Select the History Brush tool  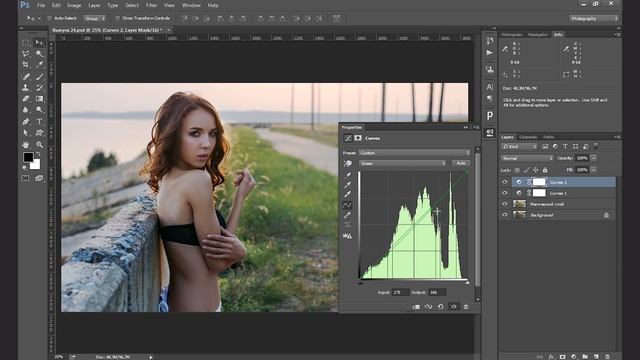tap(39, 87)
